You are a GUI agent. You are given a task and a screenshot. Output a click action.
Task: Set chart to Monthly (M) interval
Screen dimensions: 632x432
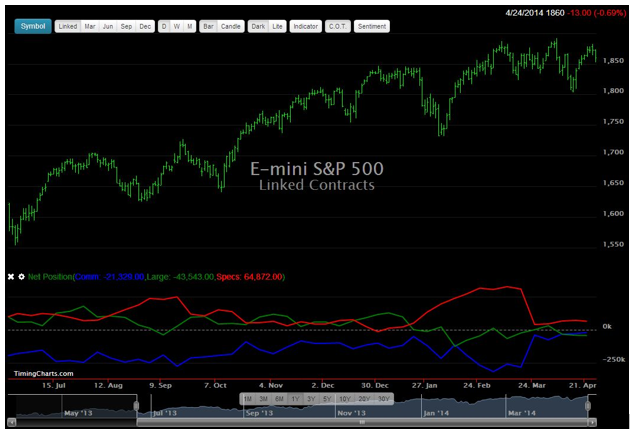[189, 26]
